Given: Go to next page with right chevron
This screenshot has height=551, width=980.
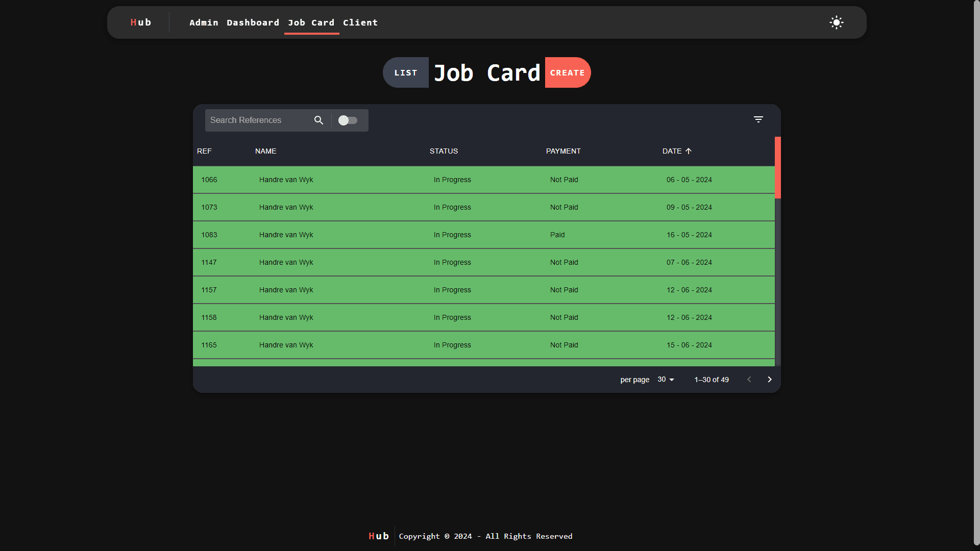Looking at the screenshot, I should coord(769,379).
